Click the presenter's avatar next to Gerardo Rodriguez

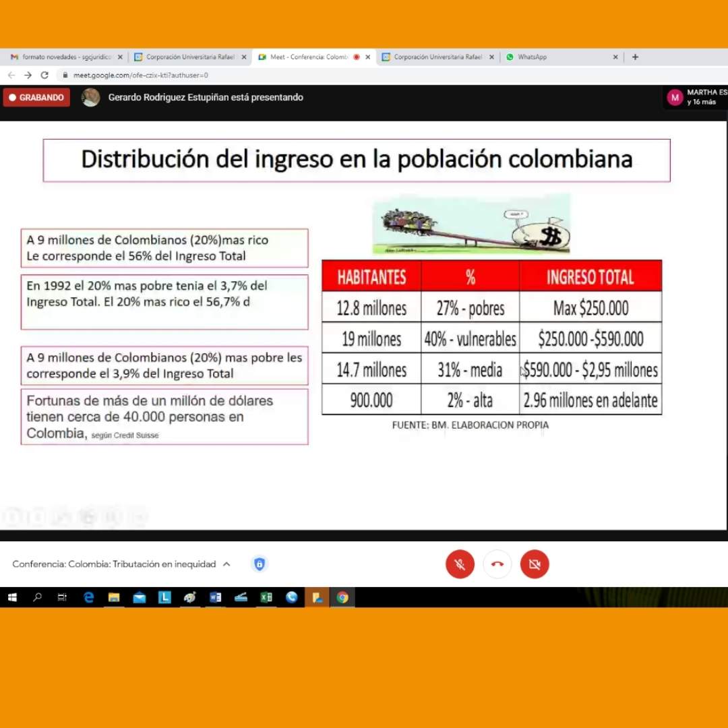tap(90, 98)
